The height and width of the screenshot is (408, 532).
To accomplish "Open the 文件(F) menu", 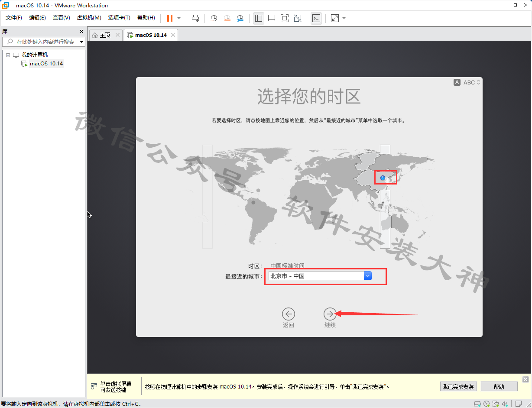I will (x=14, y=18).
